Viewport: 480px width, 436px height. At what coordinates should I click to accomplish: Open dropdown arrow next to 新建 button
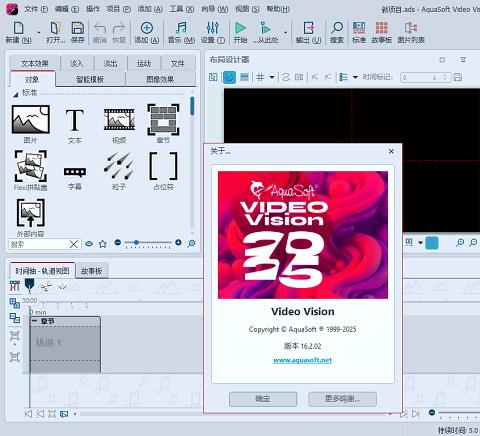[x=39, y=33]
